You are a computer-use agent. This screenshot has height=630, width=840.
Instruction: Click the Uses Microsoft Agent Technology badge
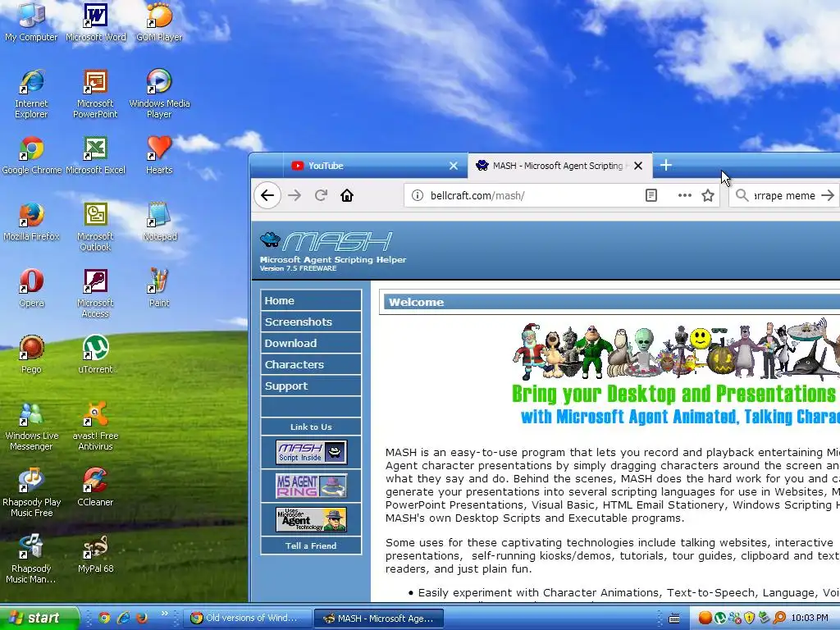(x=311, y=519)
